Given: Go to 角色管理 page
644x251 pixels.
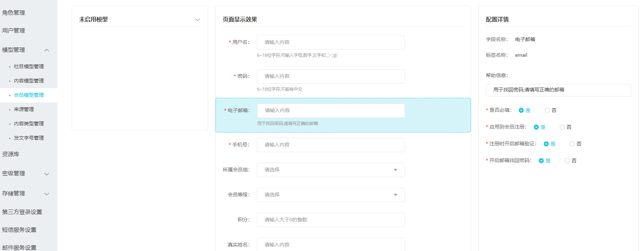Looking at the screenshot, I should tap(14, 13).
